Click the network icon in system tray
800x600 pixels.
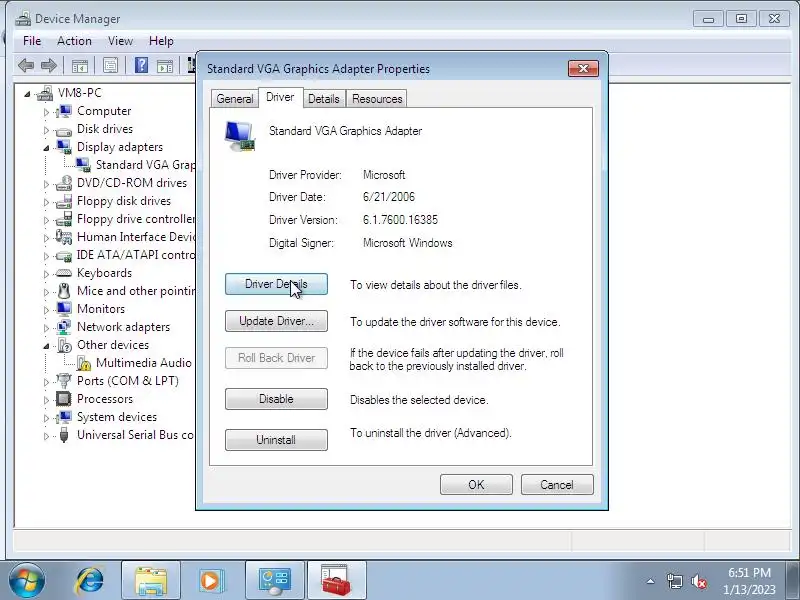[674, 581]
